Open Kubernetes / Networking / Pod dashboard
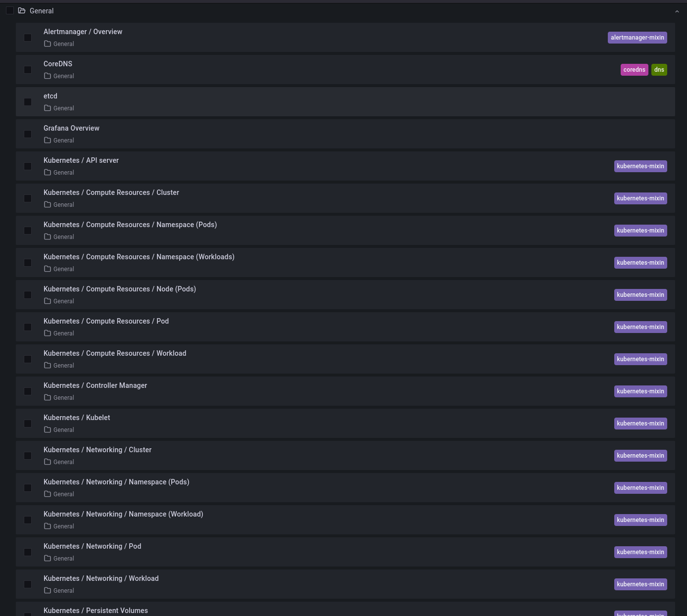Viewport: 687px width, 616px height. pyautogui.click(x=93, y=546)
